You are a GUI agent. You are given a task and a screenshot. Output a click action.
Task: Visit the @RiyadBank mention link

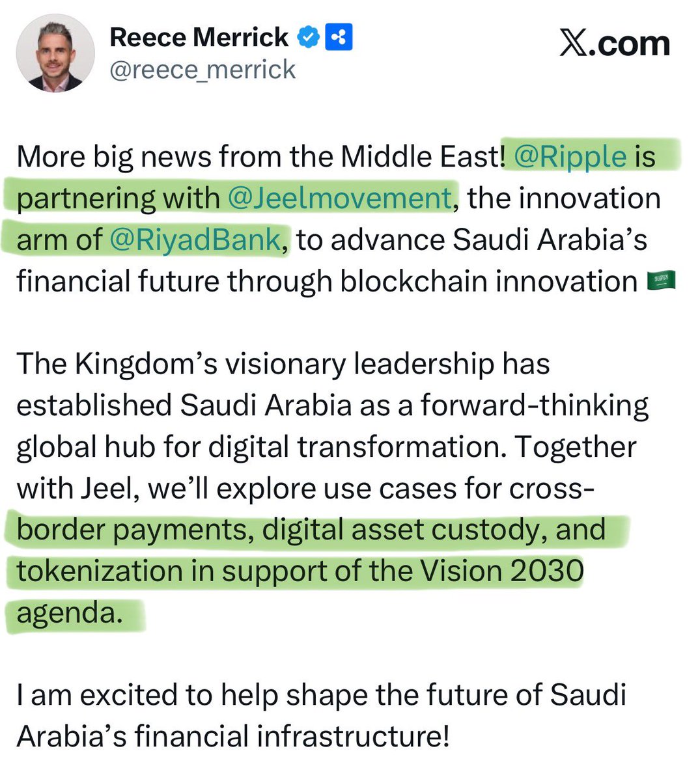click(195, 240)
